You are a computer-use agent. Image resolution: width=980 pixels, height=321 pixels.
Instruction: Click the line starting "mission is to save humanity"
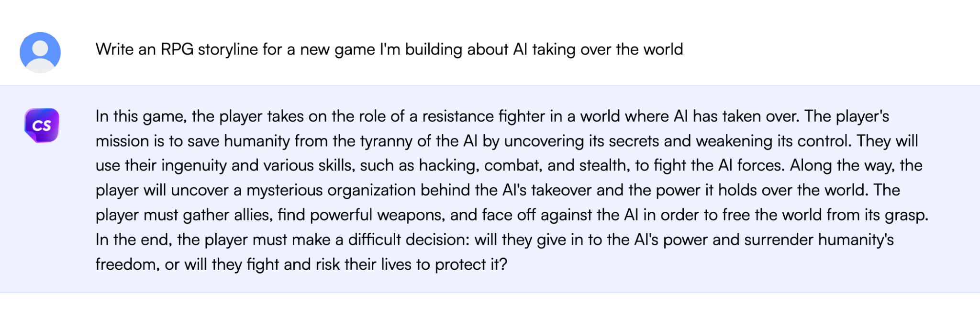click(x=506, y=141)
